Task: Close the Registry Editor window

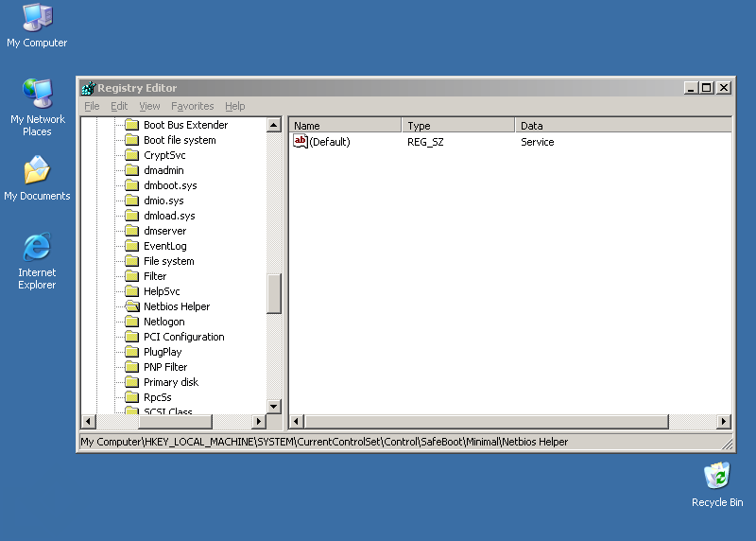Action: coord(724,88)
